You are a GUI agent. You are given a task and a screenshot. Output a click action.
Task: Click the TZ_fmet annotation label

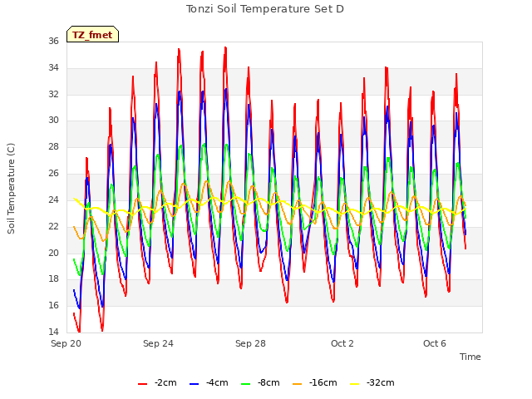tap(92, 34)
